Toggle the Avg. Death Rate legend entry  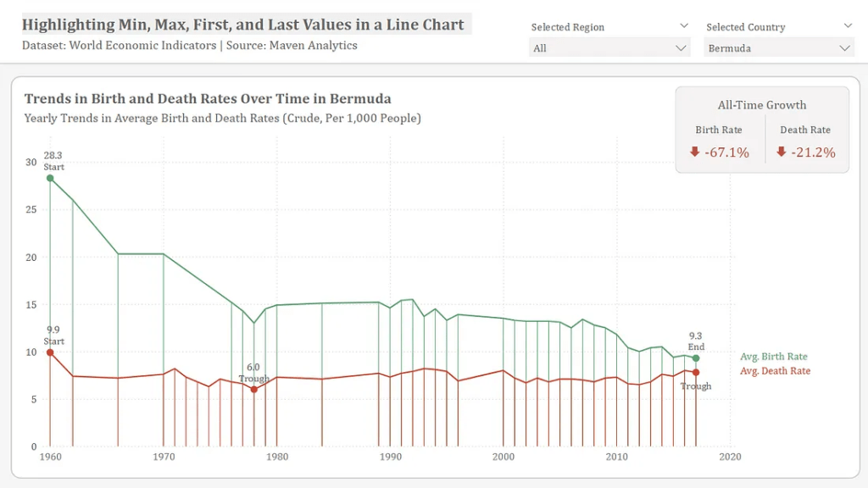click(775, 371)
